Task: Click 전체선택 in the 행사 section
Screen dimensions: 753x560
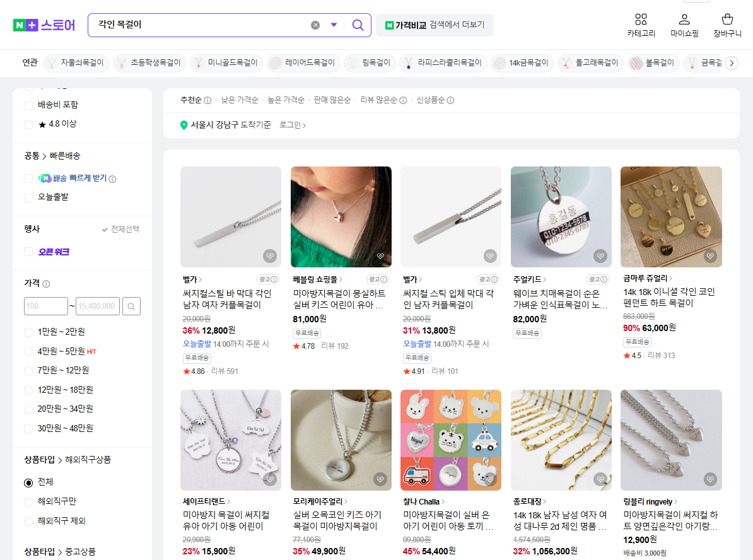Action: 120,229
